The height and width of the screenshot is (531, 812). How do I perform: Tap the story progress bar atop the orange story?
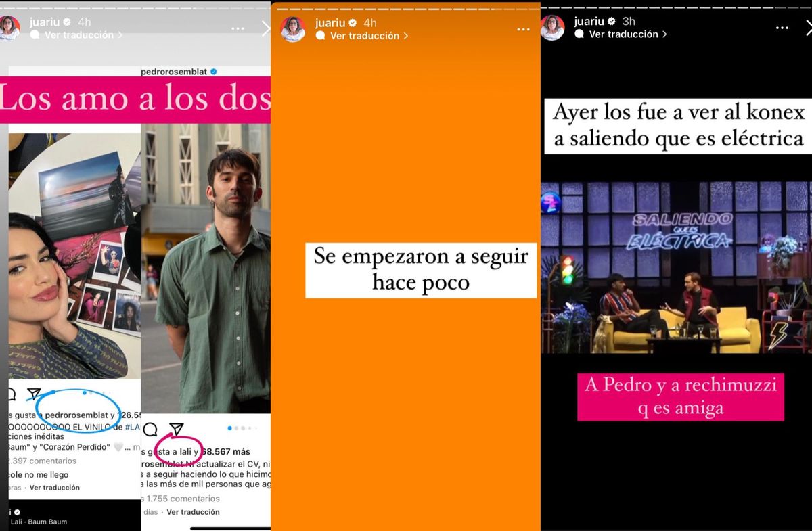405,9
